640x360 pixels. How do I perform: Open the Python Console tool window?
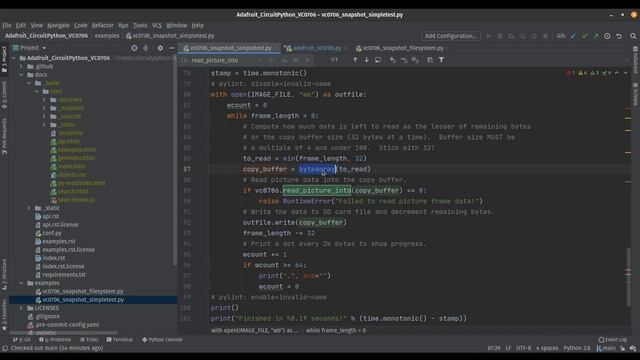[162, 340]
